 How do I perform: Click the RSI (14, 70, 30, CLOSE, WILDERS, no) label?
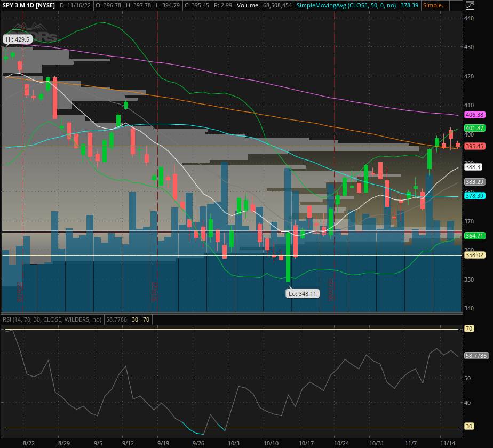pos(52,319)
